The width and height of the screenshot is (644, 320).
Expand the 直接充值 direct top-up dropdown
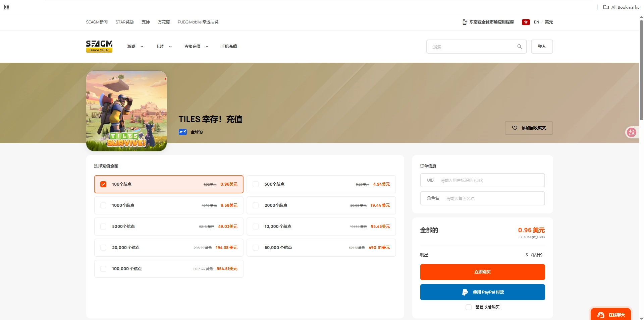(x=196, y=47)
